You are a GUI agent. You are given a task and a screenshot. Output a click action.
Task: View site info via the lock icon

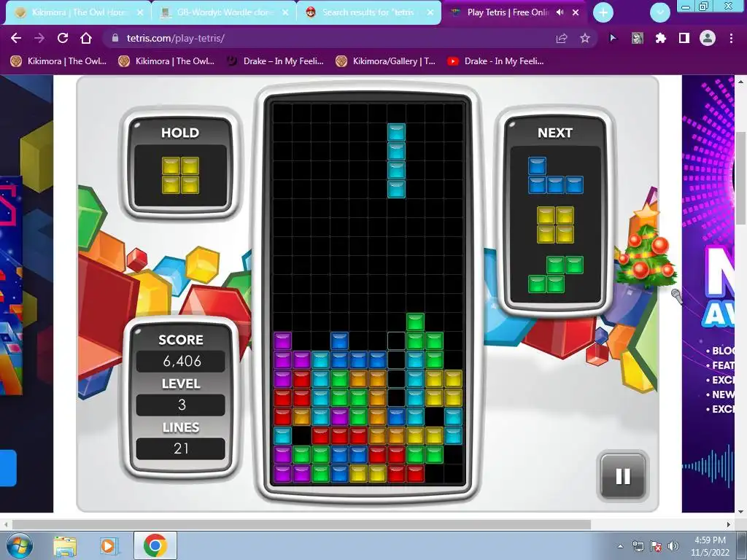115,38
